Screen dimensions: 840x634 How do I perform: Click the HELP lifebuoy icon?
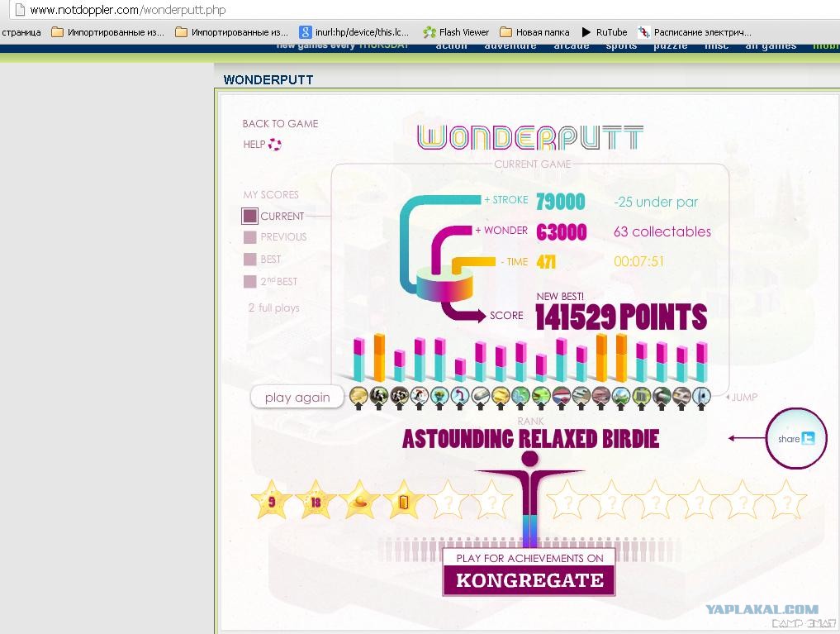tap(275, 144)
